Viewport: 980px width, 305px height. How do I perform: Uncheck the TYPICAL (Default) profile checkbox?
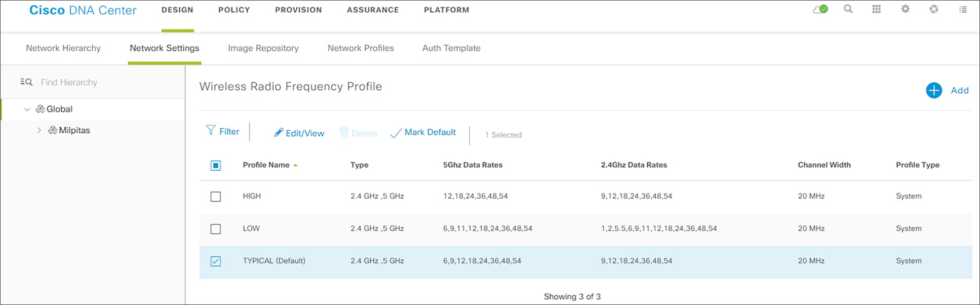(216, 261)
